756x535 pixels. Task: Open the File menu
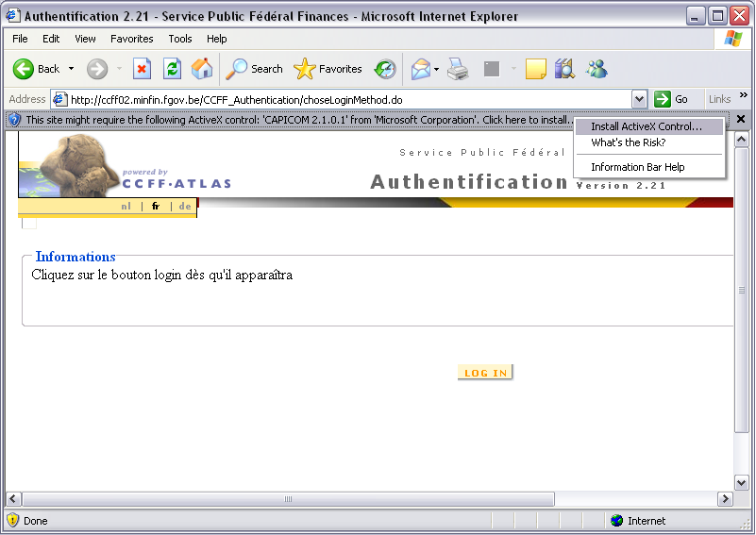pos(20,39)
